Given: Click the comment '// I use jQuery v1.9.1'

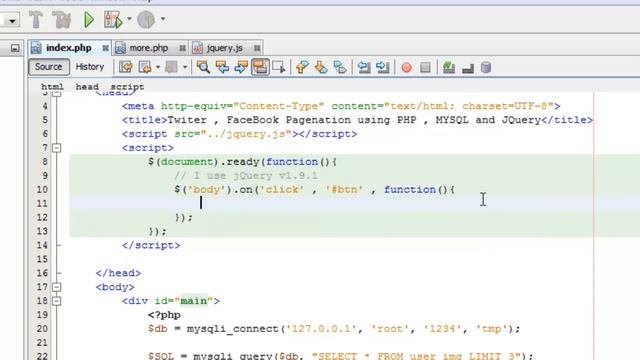Looking at the screenshot, I should [x=246, y=176].
